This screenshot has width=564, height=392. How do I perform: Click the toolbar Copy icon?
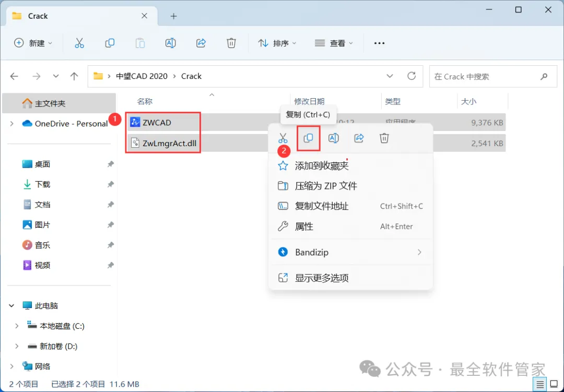[x=110, y=43]
